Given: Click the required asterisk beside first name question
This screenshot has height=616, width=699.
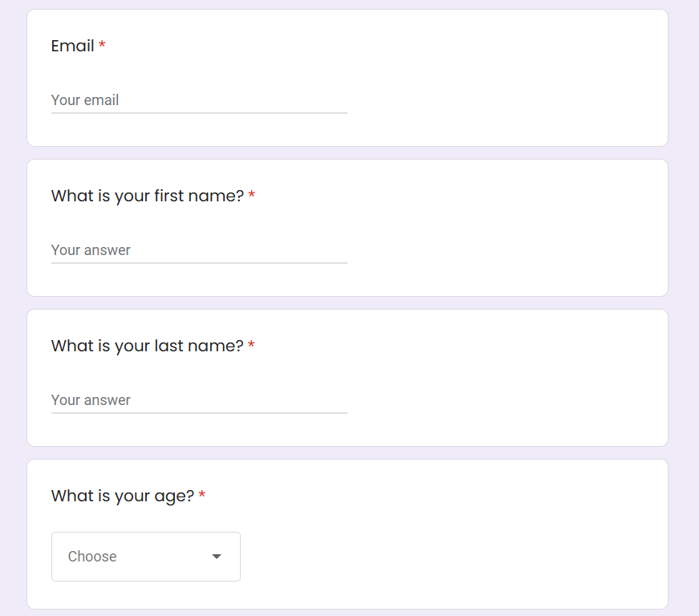Looking at the screenshot, I should click(252, 195).
